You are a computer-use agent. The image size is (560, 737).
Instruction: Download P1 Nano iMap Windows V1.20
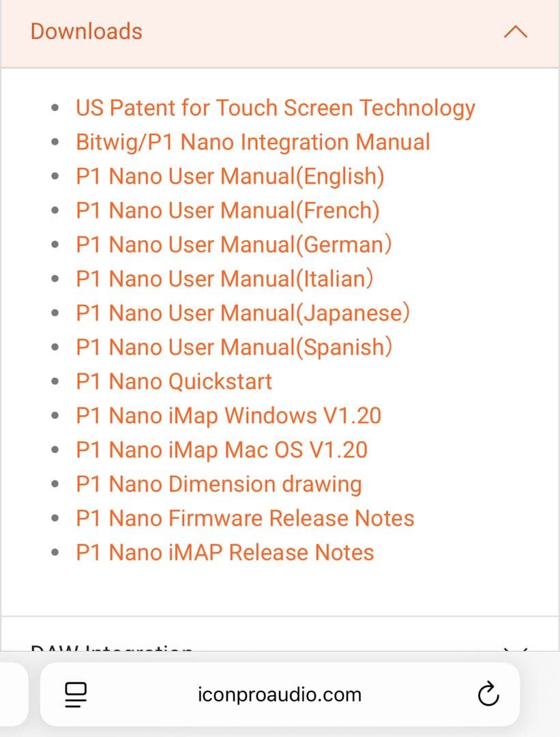coord(229,415)
